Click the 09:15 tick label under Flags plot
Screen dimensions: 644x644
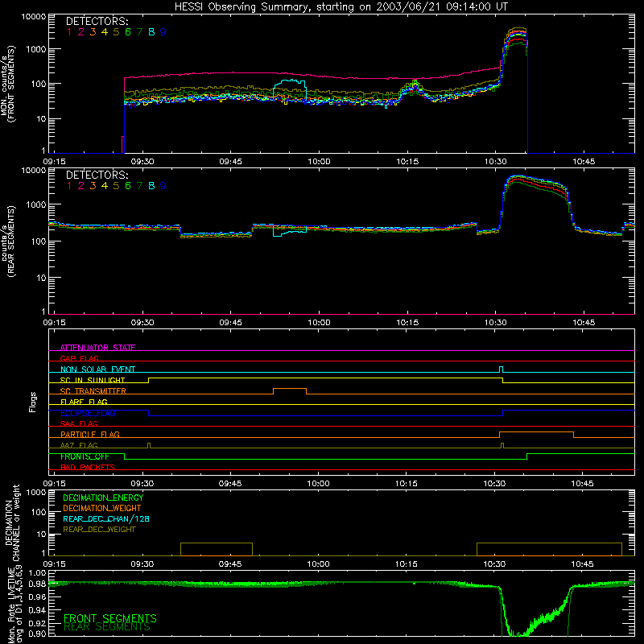[54, 484]
